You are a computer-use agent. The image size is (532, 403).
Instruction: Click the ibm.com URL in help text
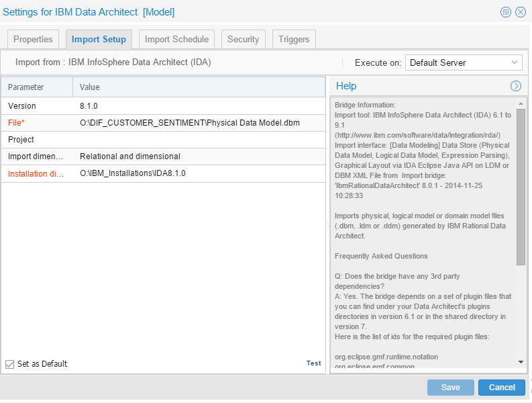point(417,135)
